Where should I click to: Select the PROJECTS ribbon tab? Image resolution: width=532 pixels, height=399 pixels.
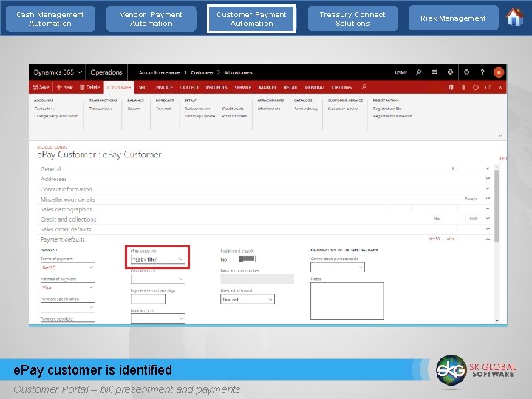(x=216, y=87)
